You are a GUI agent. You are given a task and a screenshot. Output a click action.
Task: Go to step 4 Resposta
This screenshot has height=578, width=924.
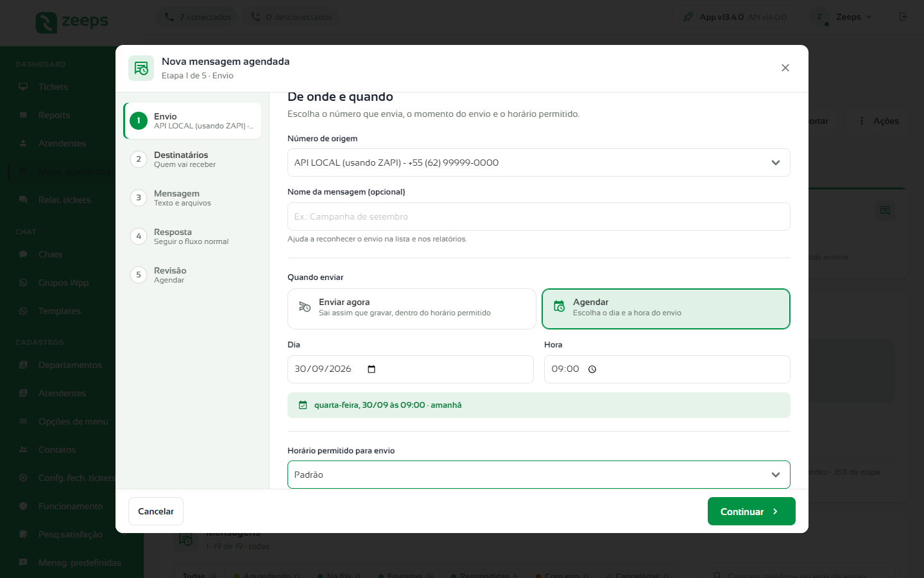pyautogui.click(x=193, y=236)
